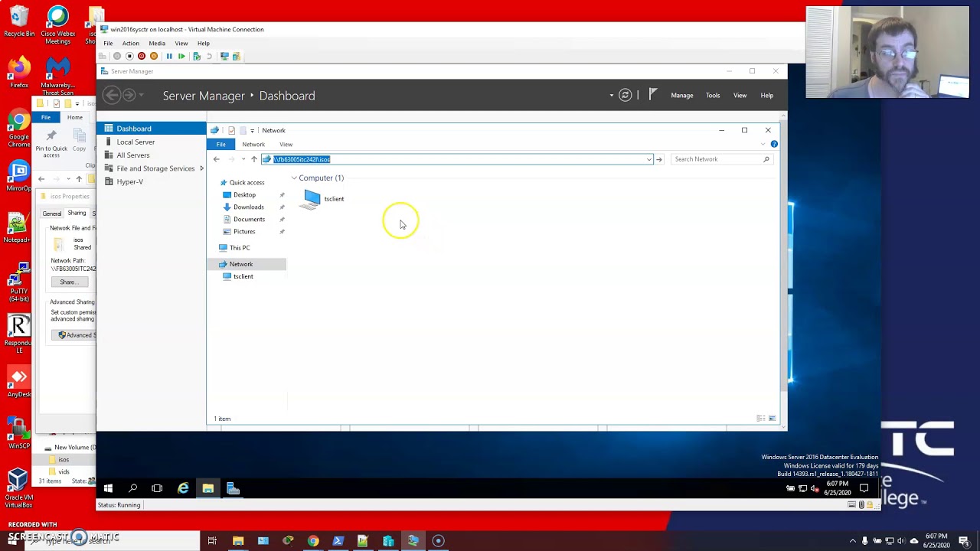Click the Share icon in VM toolbar
Viewport: 980px width, 551px height.
[237, 56]
